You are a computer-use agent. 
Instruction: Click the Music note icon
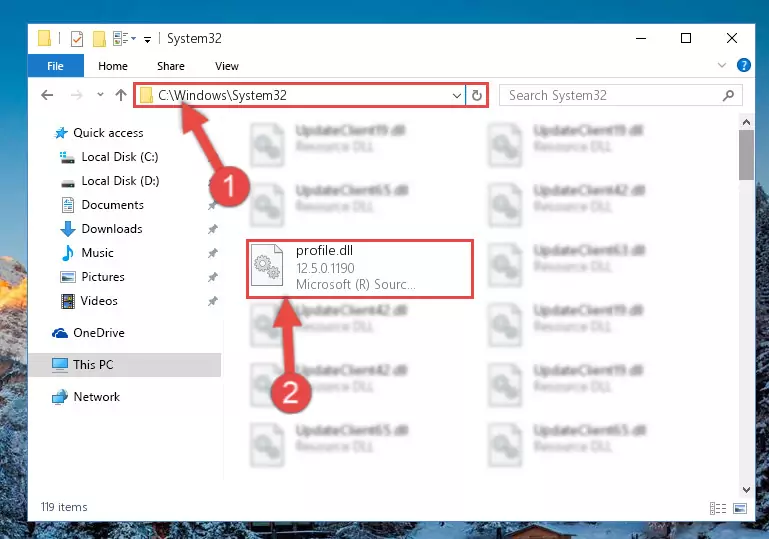tap(68, 253)
